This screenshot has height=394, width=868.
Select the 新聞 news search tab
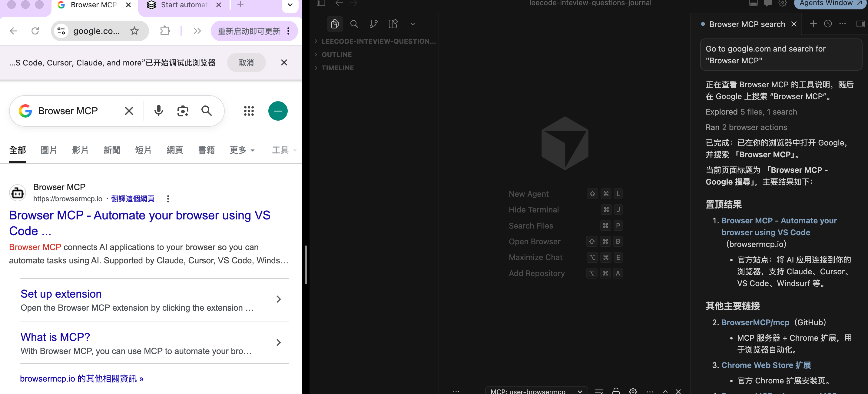112,150
